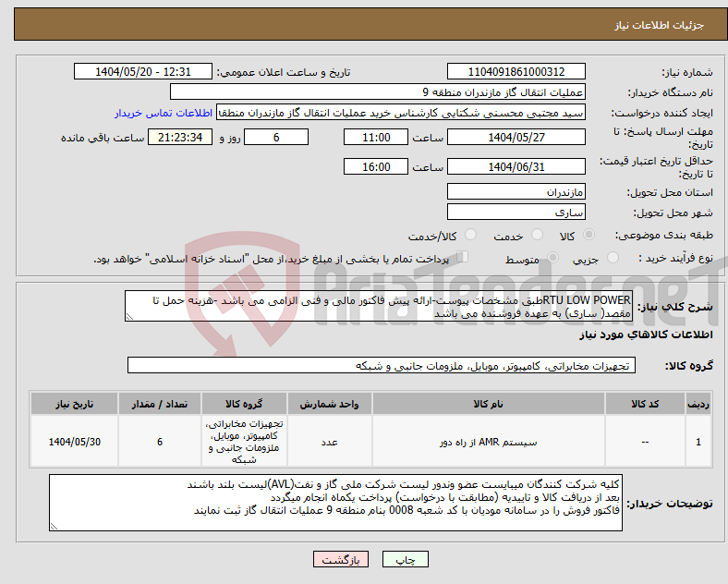Click the resize grip of شرح کلی نیاز
This screenshot has height=584, width=728.
coord(129,317)
